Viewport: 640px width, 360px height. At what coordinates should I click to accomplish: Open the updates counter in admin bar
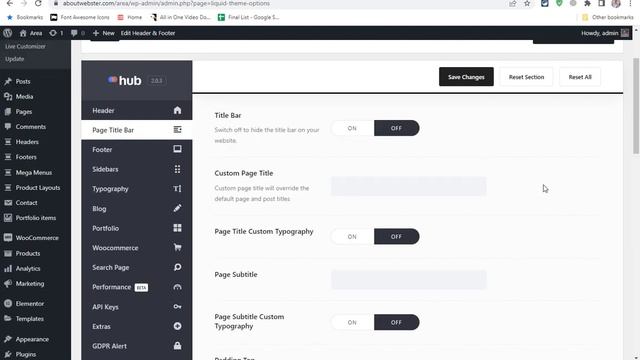(56, 33)
